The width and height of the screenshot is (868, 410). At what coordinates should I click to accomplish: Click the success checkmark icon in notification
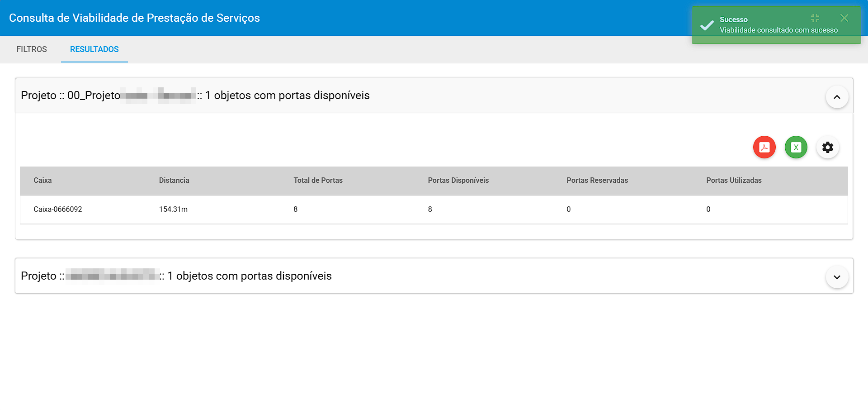[x=707, y=25]
